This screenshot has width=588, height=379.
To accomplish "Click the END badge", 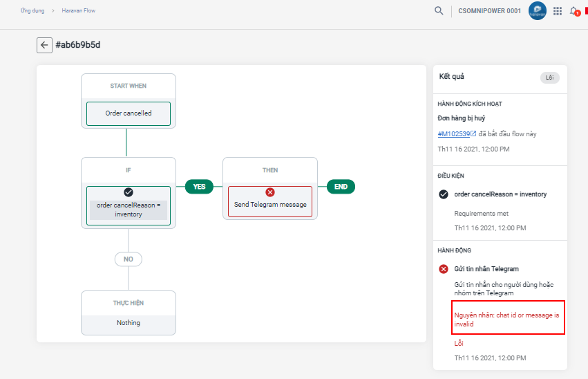I will [x=341, y=186].
